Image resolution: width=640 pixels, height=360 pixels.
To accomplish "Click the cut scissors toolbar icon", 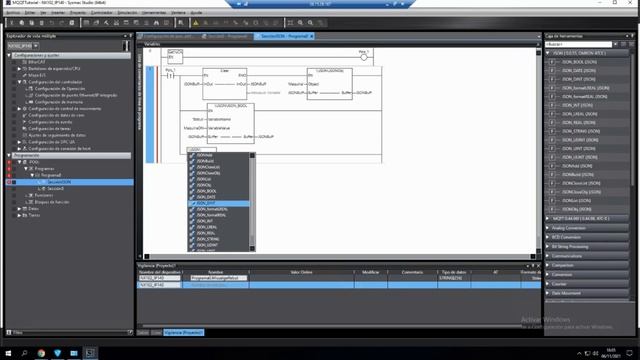I will (11, 23).
